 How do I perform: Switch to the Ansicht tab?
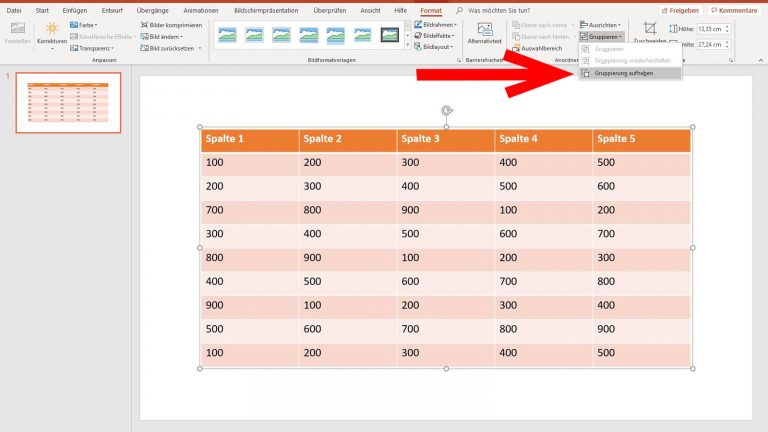(x=370, y=10)
